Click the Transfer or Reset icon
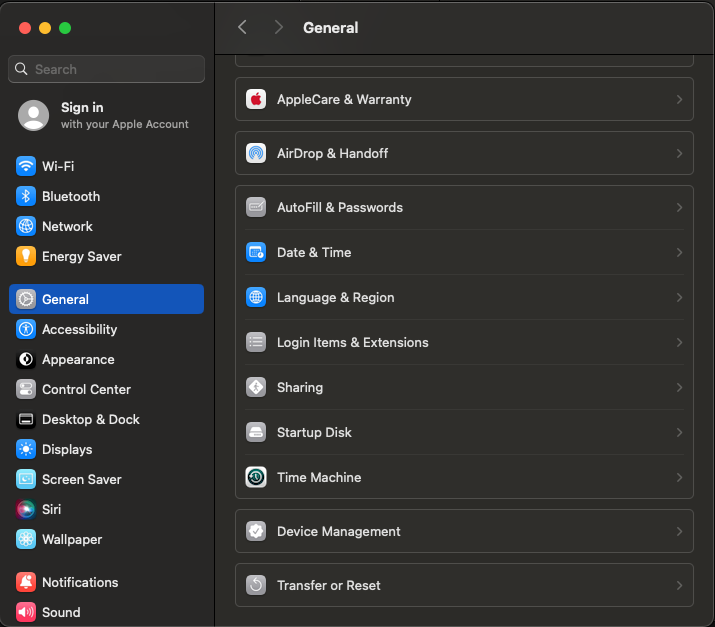Image resolution: width=715 pixels, height=627 pixels. [256, 585]
